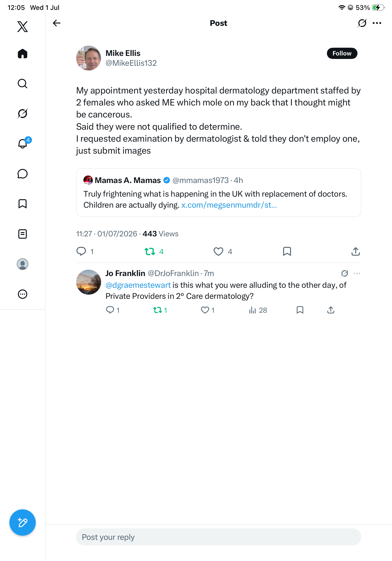Open Messages chat in the sidebar
Screen dimensions: 392x561
(23, 174)
